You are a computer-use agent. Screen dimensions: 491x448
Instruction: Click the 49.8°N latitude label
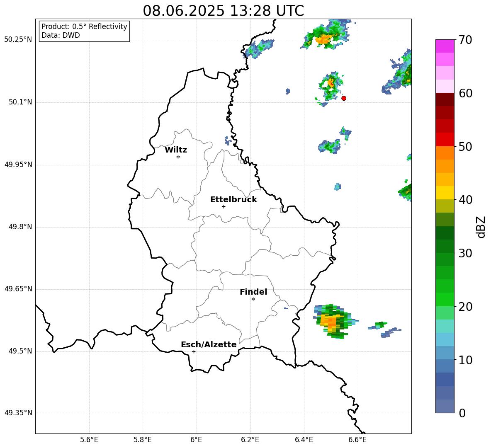click(x=21, y=227)
